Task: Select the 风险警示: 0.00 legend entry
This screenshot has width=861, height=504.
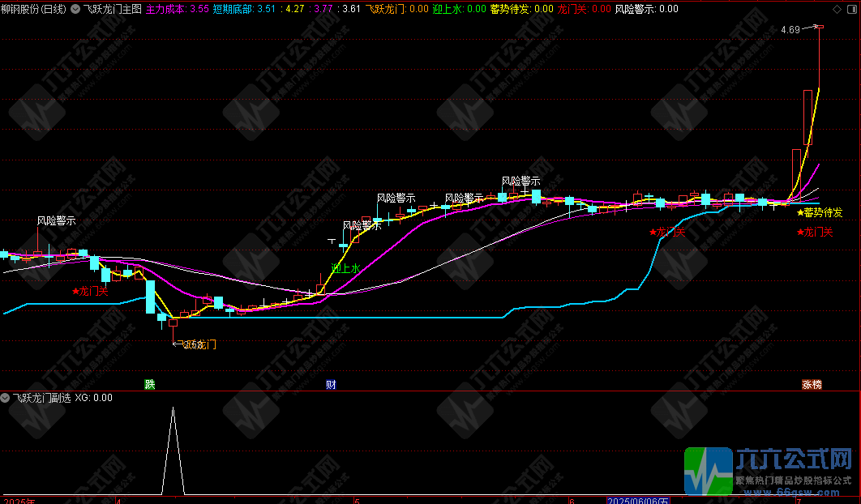Action: click(646, 9)
